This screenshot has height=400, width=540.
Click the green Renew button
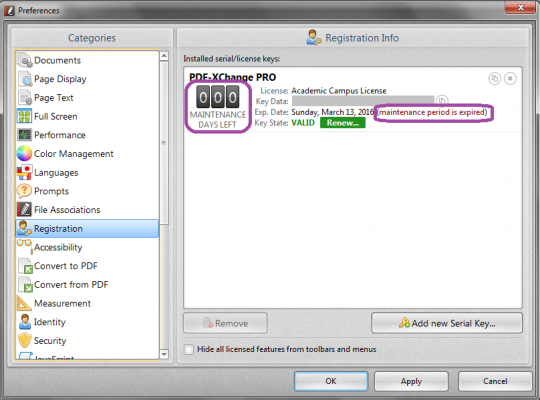343,123
